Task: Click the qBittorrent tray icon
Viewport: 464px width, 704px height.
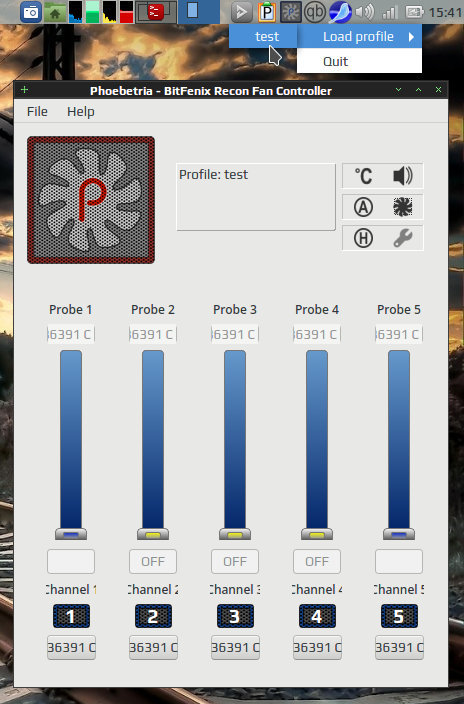Action: click(315, 12)
